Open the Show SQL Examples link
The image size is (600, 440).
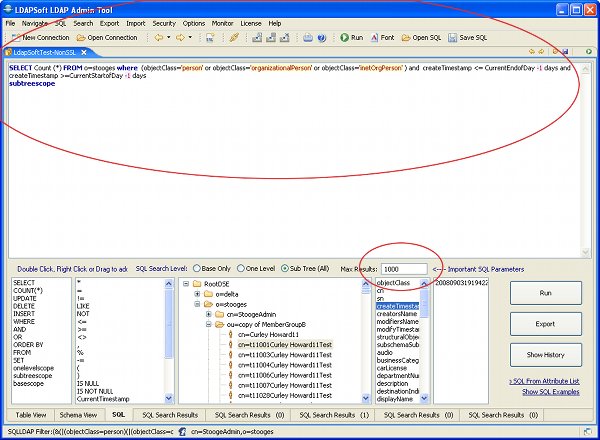point(550,390)
